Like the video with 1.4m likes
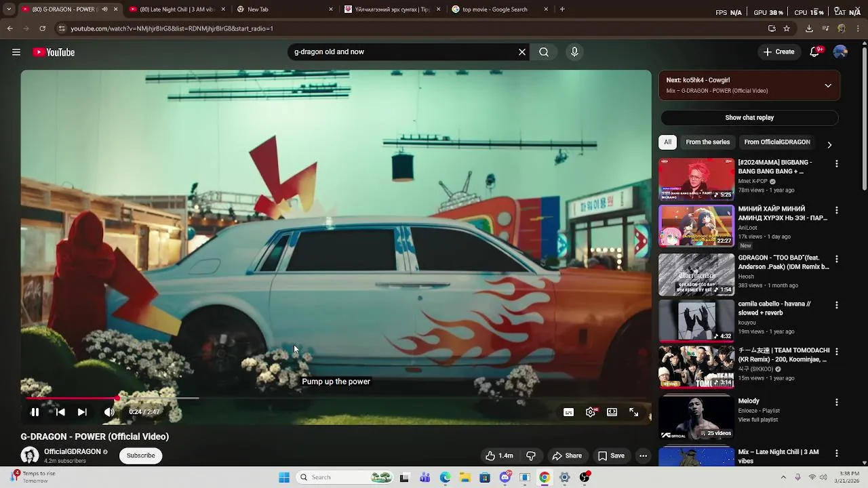This screenshot has width=868, height=488. 498,456
